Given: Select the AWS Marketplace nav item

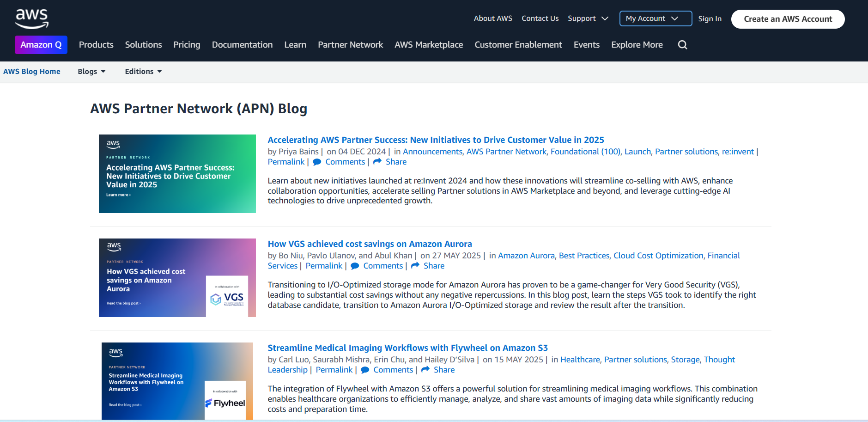Looking at the screenshot, I should tap(429, 45).
